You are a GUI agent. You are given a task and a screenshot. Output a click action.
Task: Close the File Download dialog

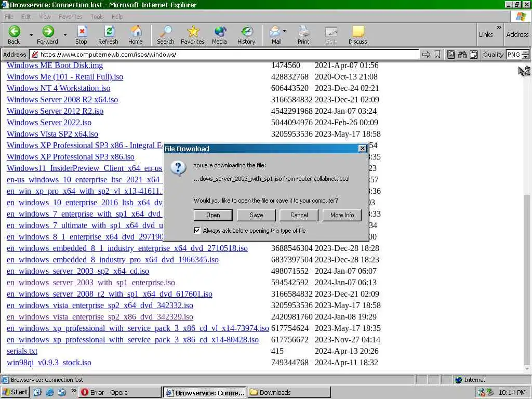coord(362,148)
